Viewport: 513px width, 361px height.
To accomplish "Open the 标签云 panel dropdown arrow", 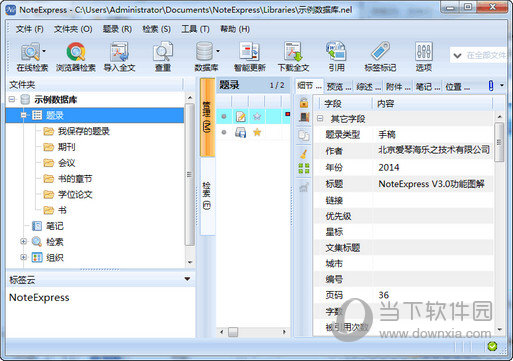I will [187, 279].
